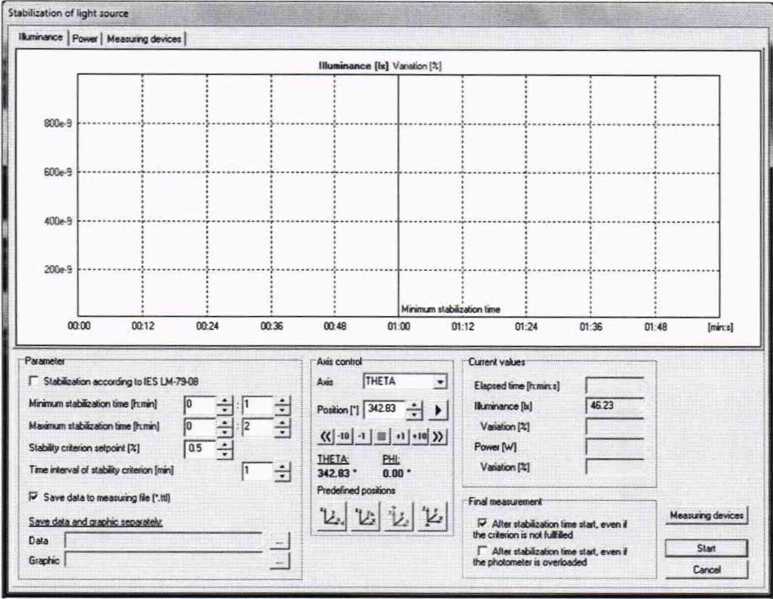Open the Axis THETA dropdown
The width and height of the screenshot is (773, 599).
(440, 381)
